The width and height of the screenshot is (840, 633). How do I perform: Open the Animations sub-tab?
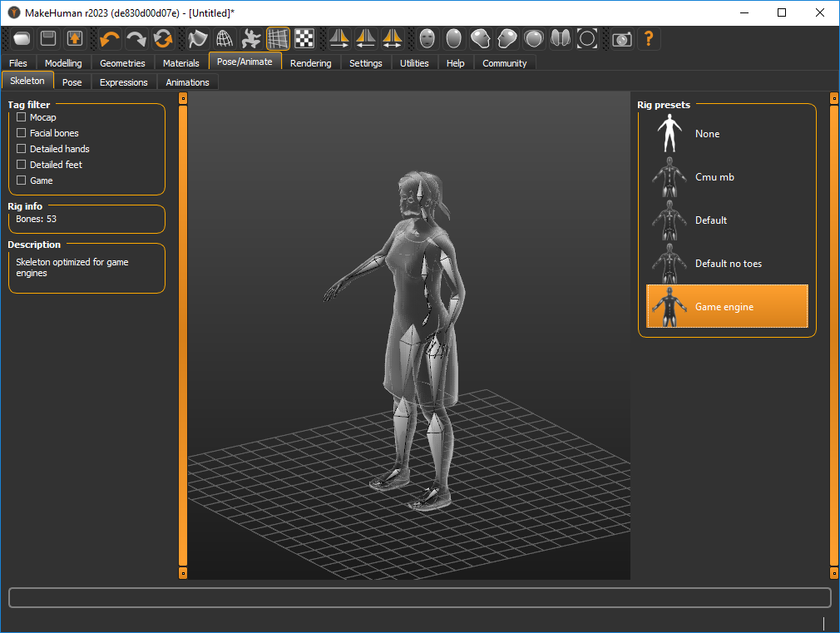pyautogui.click(x=187, y=82)
